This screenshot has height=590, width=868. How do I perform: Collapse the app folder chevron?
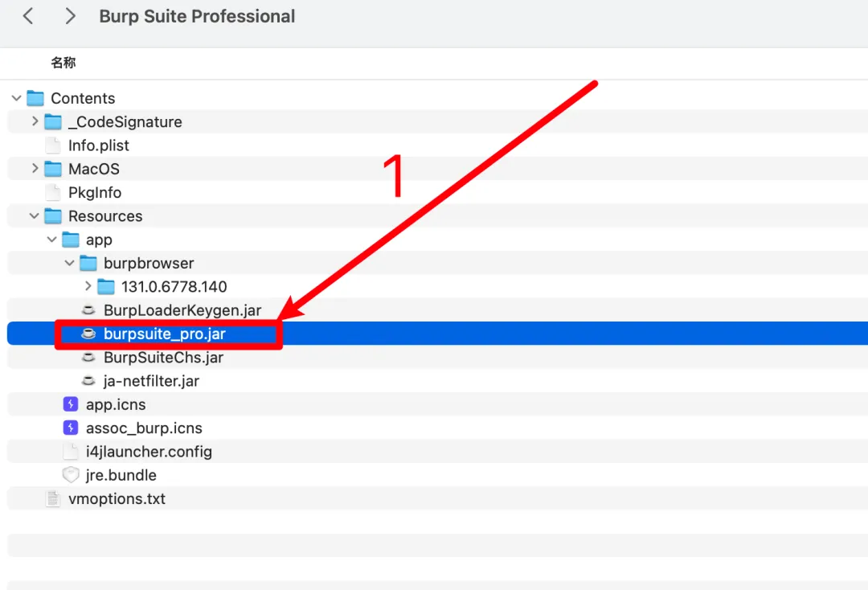click(x=52, y=240)
